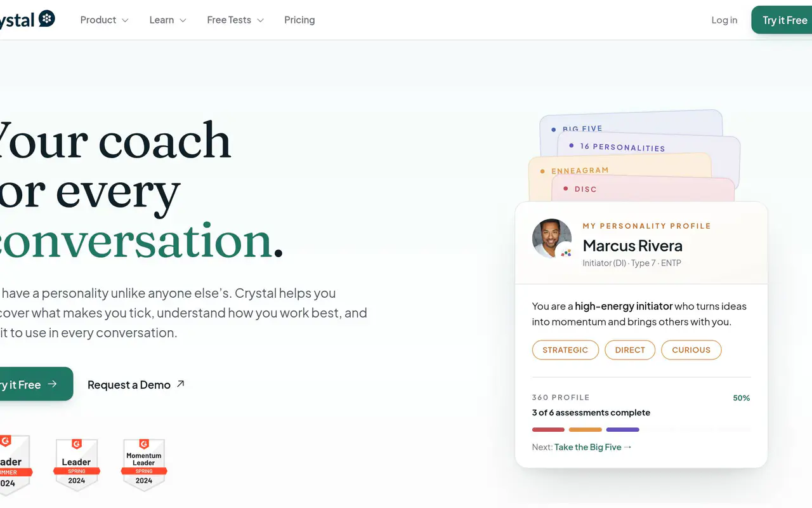The width and height of the screenshot is (812, 508).
Task: Click the arrow icon in hero Try it Free
Action: point(53,384)
